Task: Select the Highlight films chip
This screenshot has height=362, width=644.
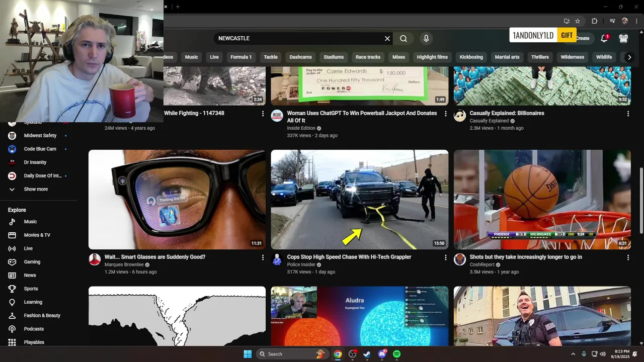Action: [x=432, y=57]
